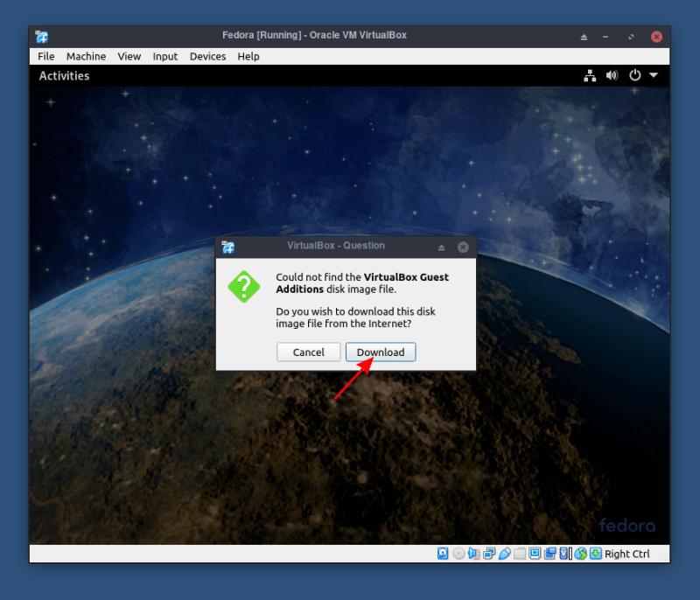Click the USB devices status icon

504,554
